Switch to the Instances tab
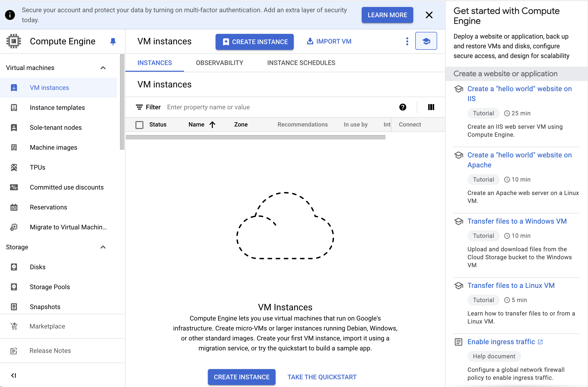588x387 pixels. pyautogui.click(x=155, y=63)
